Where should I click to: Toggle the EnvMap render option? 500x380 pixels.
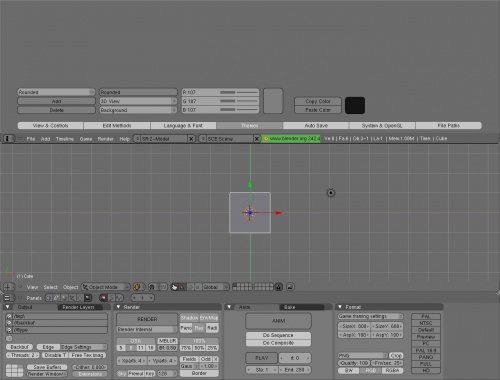pos(209,318)
